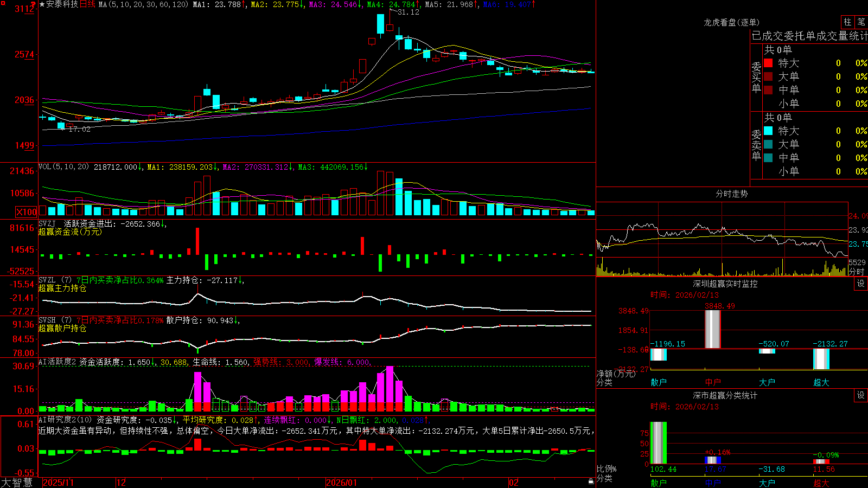Select the 散户 category in 实时监控 chart
The height and width of the screenshot is (488, 868).
pos(659,382)
